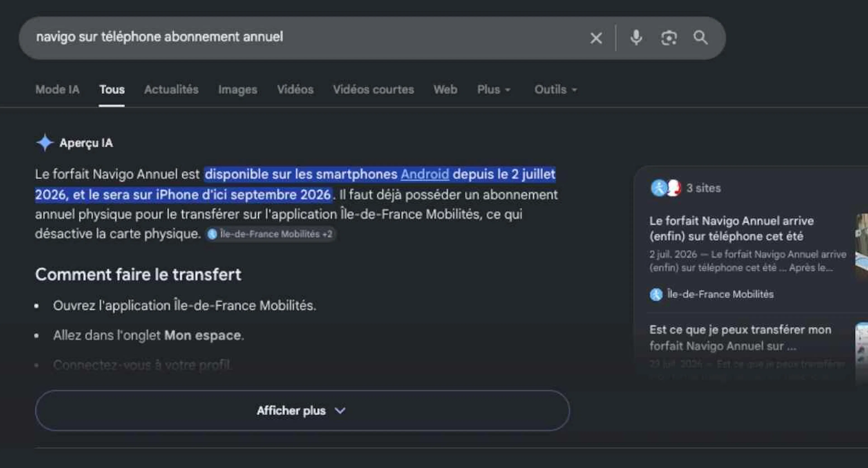Open 'Est ce que je peux transférer' result

[x=740, y=338]
